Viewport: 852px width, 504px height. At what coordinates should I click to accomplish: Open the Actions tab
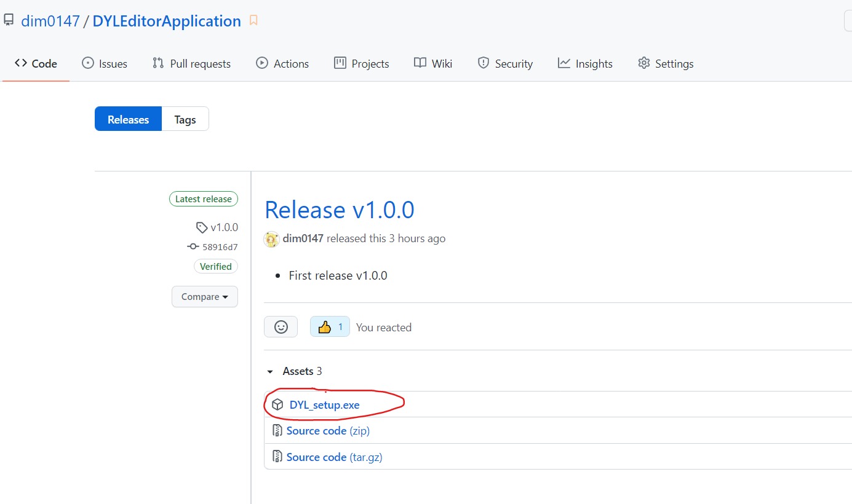click(282, 63)
